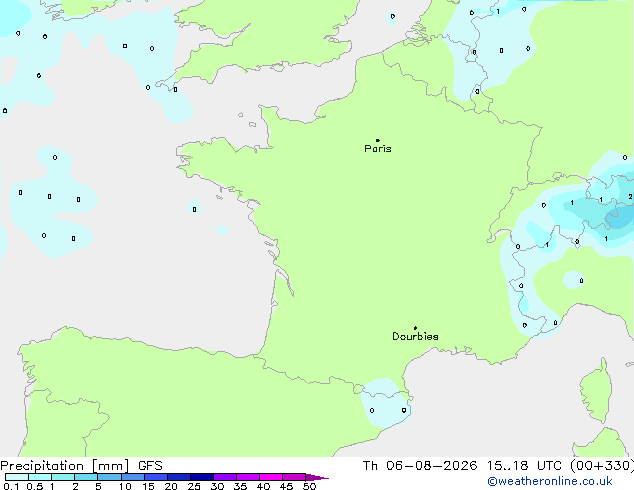This screenshot has width=634, height=490.
Task: Open the weatheronline.co.uk copyright link
Action: [550, 481]
